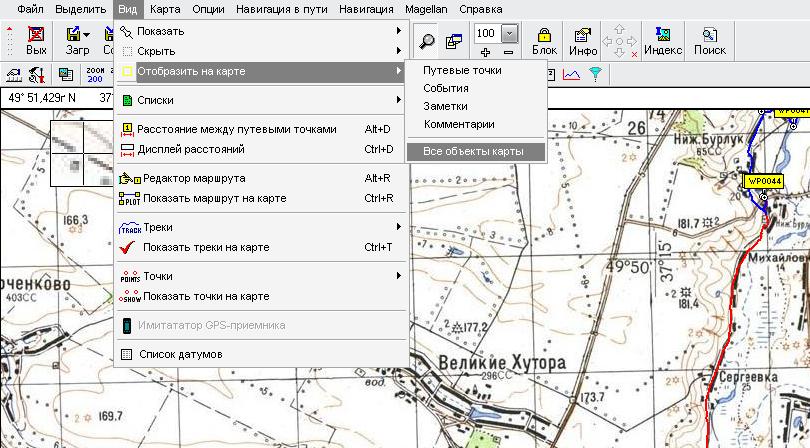This screenshot has width=810, height=448.
Task: Click the Загр (load) toolbar icon
Action: point(77,40)
